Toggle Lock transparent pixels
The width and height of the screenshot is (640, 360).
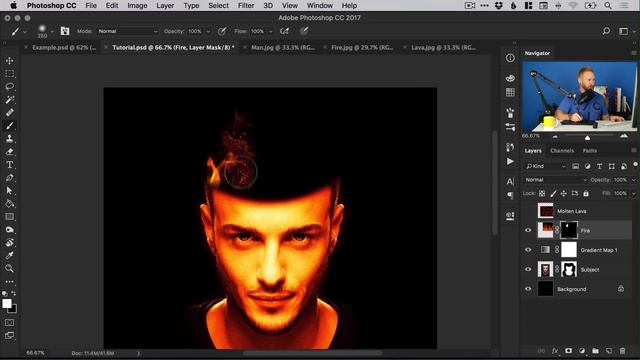(x=542, y=193)
